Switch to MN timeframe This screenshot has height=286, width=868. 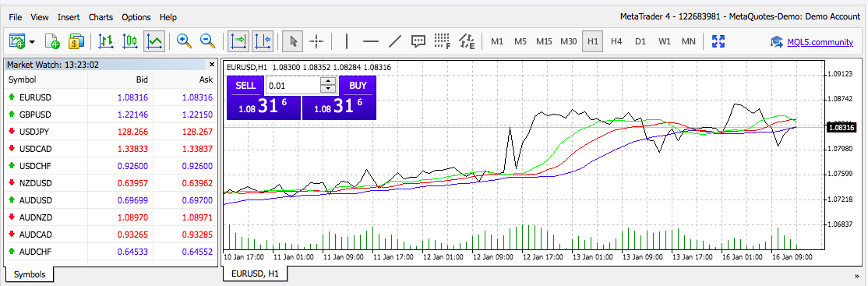[689, 41]
